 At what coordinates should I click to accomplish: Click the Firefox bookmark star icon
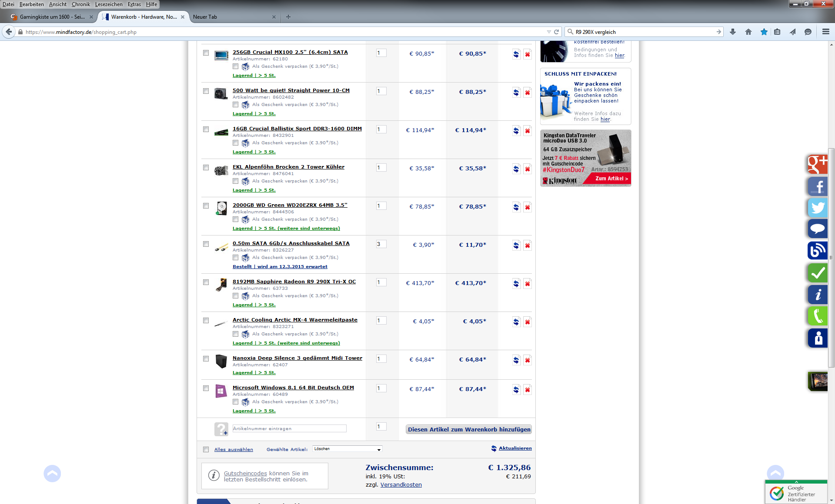pyautogui.click(x=764, y=32)
